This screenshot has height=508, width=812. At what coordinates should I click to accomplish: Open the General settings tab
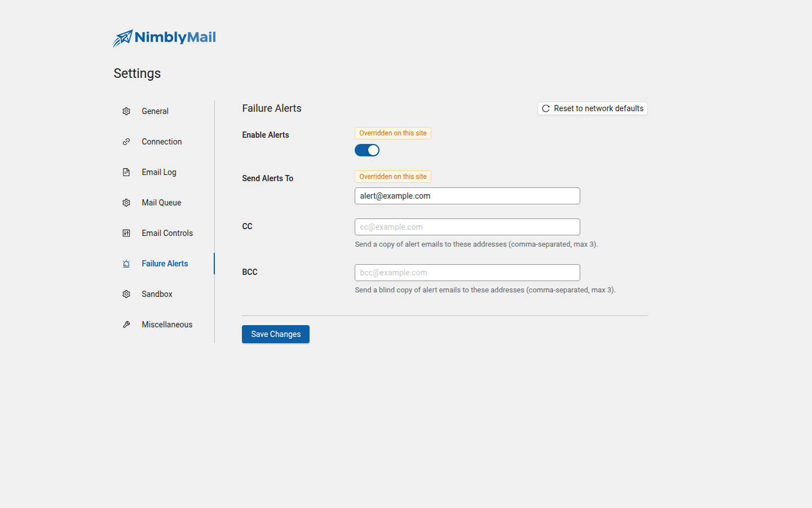pos(164,111)
